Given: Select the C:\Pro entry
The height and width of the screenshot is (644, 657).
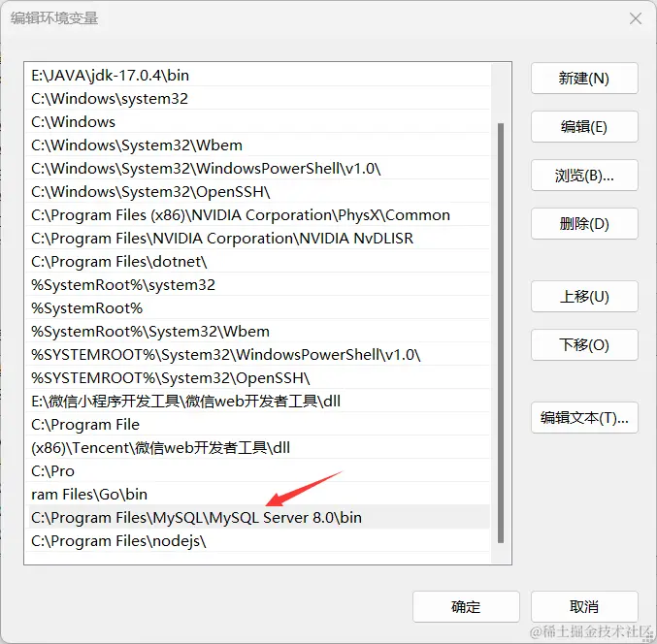Looking at the screenshot, I should tap(258, 471).
